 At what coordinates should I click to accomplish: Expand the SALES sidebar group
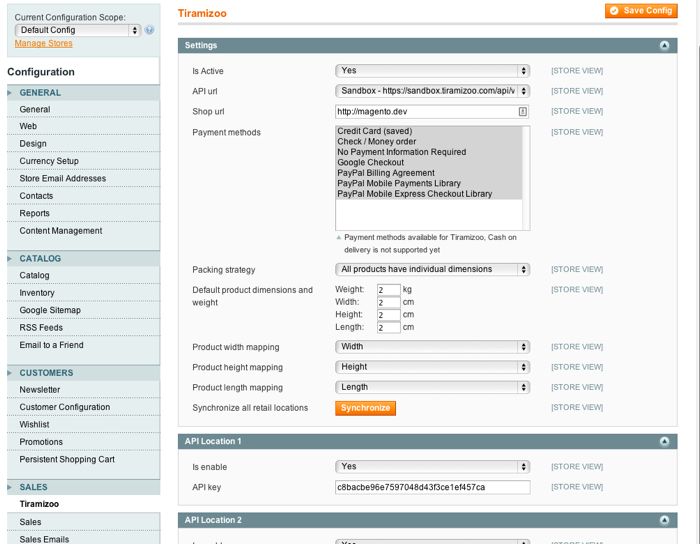83,487
